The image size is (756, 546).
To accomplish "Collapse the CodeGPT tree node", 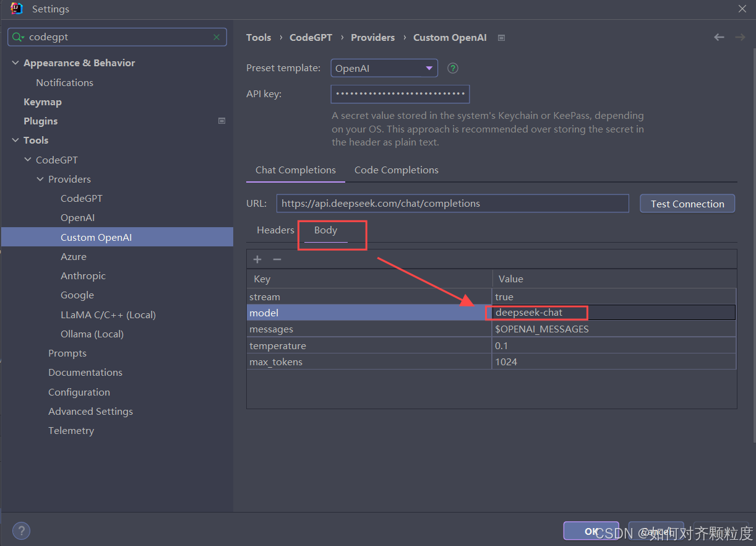I will pyautogui.click(x=28, y=160).
